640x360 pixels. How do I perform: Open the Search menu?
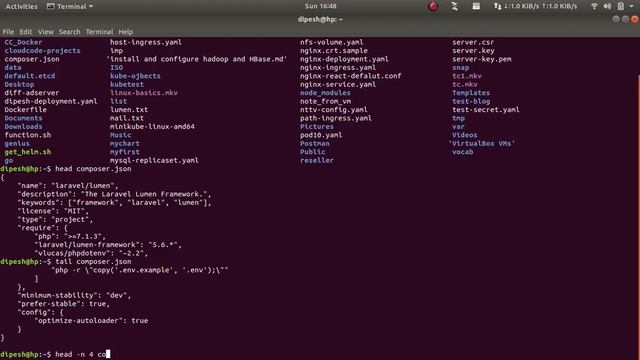(x=69, y=32)
